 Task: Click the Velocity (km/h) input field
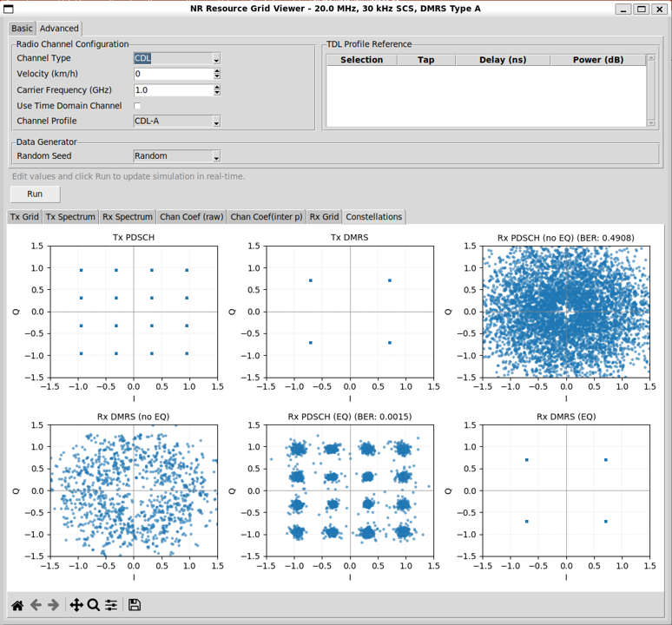pos(172,75)
